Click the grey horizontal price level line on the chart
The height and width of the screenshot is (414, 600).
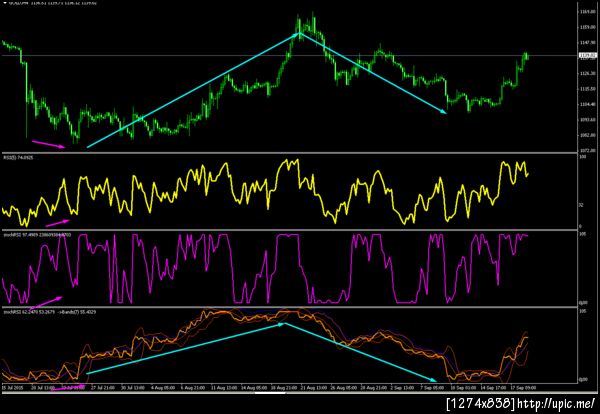coord(289,56)
